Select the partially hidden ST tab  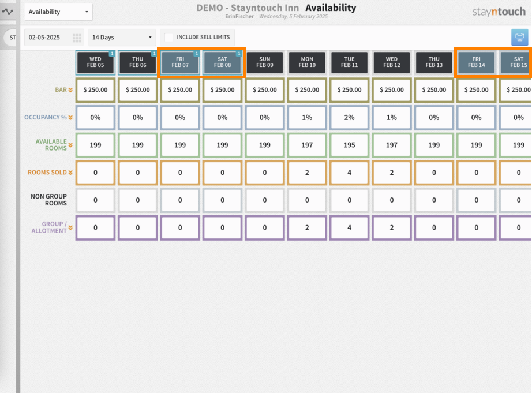click(x=10, y=38)
